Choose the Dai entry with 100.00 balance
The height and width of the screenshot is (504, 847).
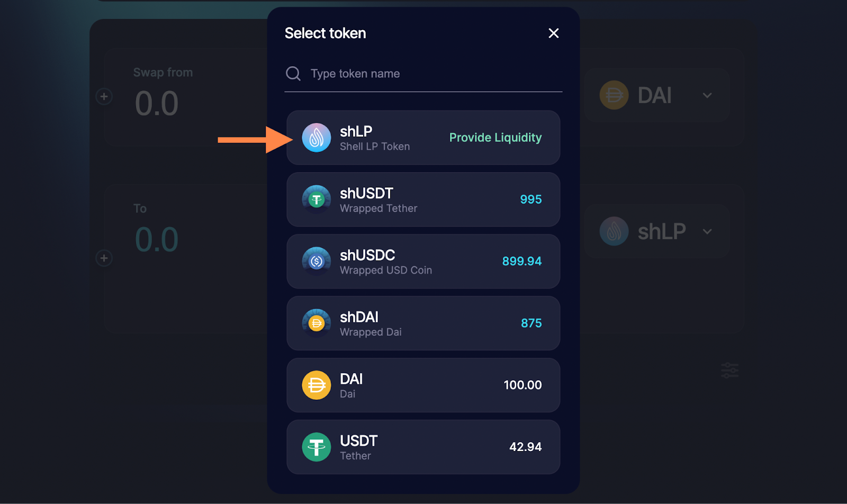(424, 385)
